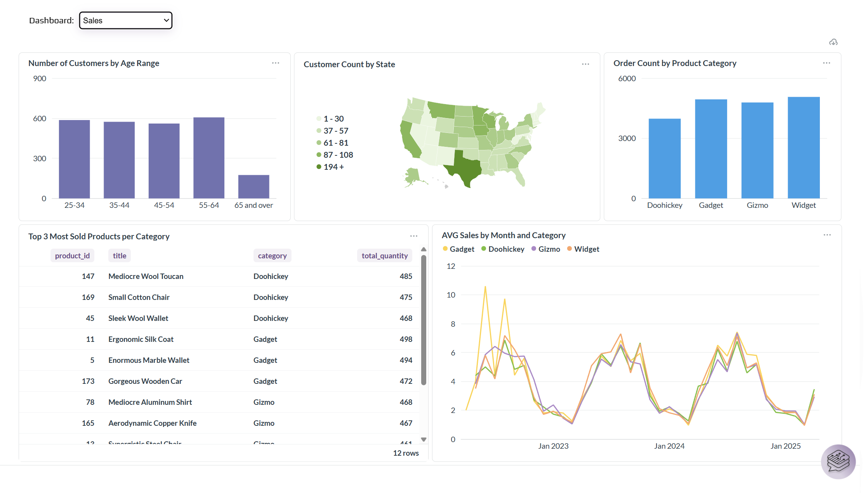Open sort options for total_quantity column
The height and width of the screenshot is (493, 868).
point(384,255)
